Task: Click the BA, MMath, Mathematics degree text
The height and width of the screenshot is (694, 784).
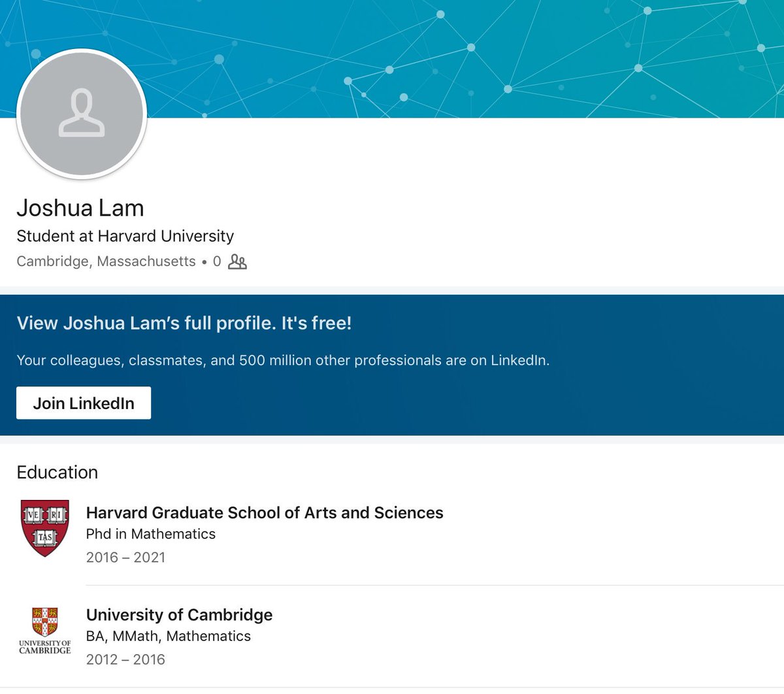Action: tap(169, 636)
